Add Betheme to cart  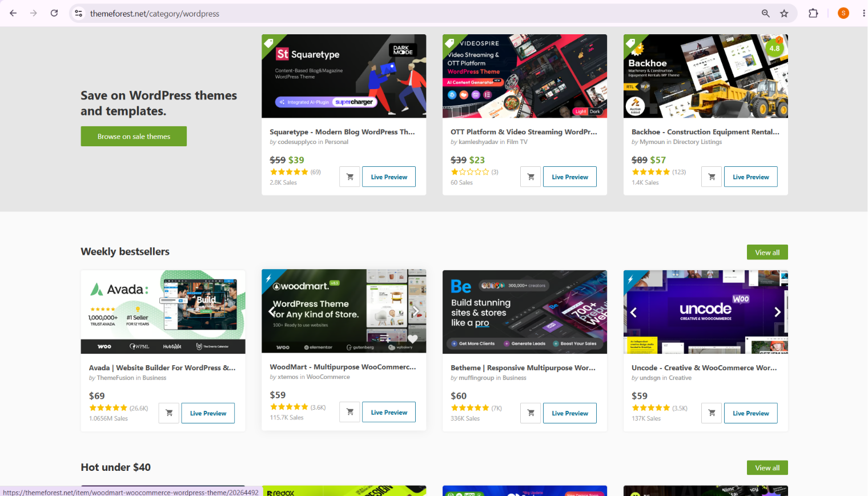pos(531,413)
